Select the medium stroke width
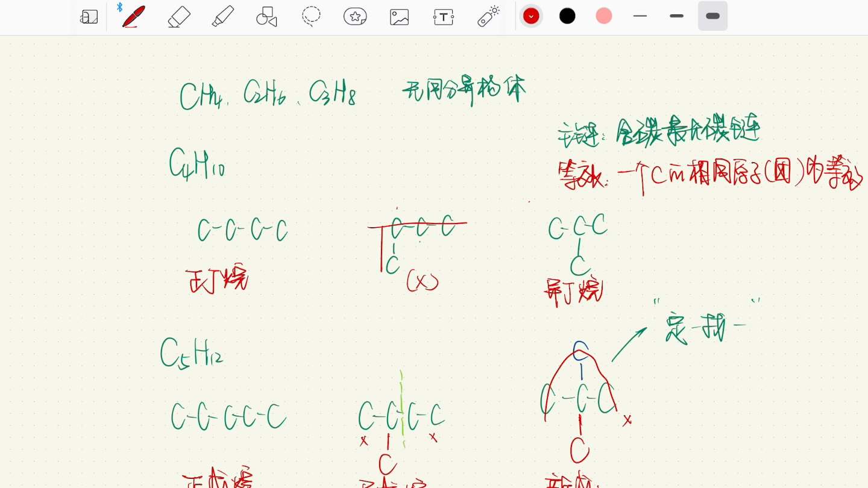Screen dimensions: 868x488 [676, 16]
